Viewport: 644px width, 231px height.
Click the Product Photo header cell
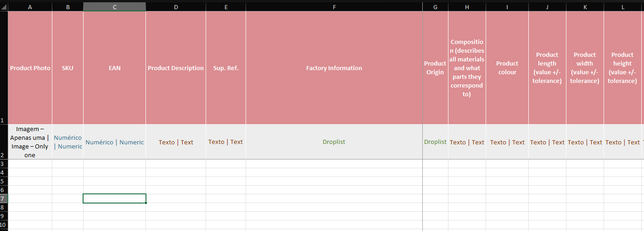click(30, 68)
